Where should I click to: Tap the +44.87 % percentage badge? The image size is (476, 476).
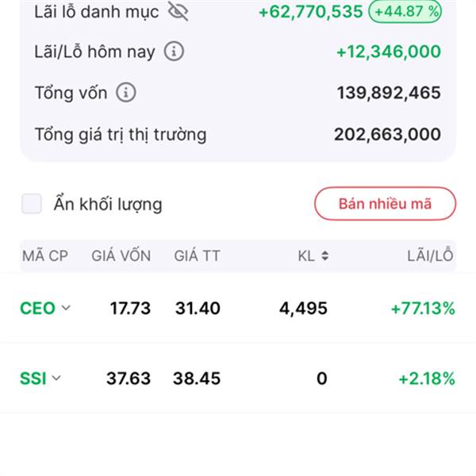coord(405,11)
